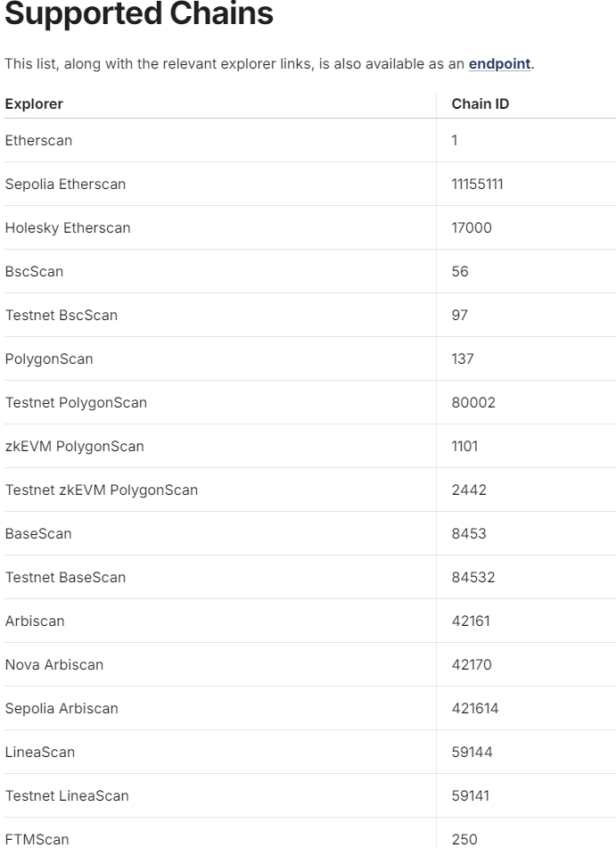
Task: Click the Etherscan explorer row
Action: click(38, 141)
